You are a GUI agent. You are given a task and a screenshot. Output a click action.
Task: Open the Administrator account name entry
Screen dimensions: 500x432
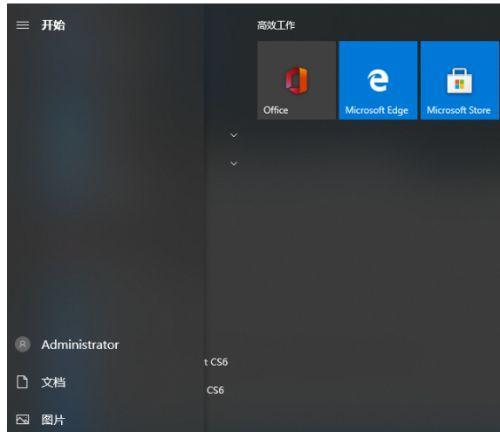(x=80, y=345)
